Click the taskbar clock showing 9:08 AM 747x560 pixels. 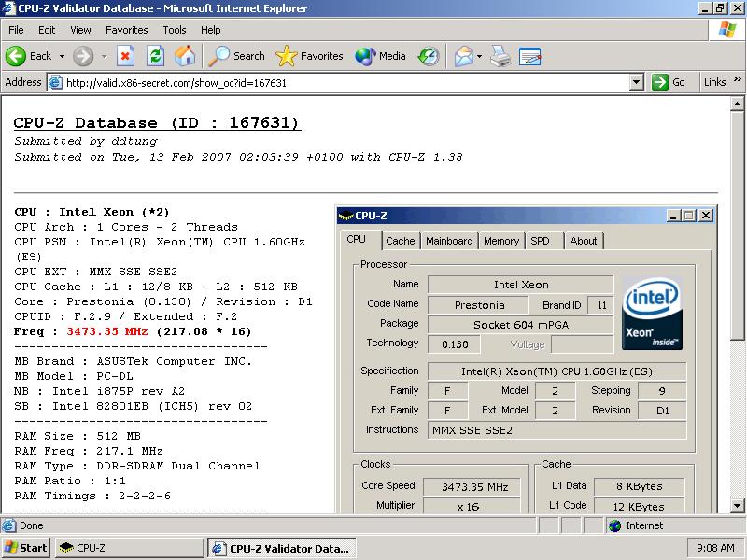(x=715, y=548)
